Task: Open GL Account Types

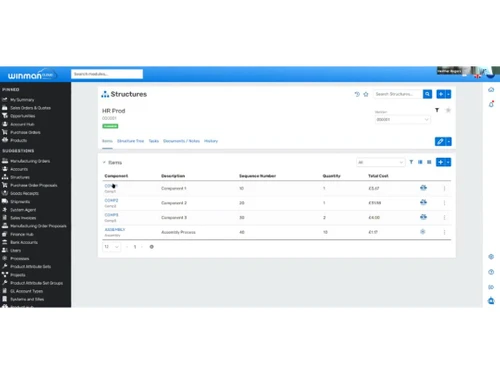Action: (x=26, y=291)
